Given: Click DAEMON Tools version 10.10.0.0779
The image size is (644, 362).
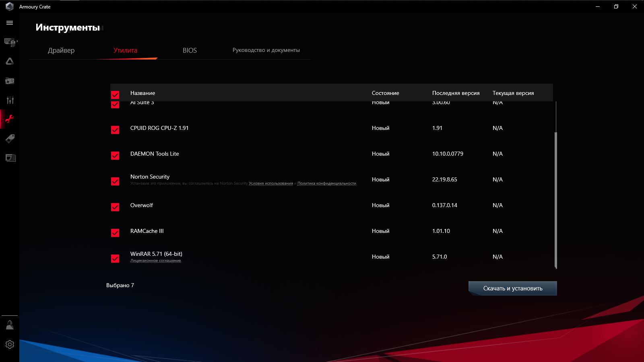Looking at the screenshot, I should tap(448, 154).
